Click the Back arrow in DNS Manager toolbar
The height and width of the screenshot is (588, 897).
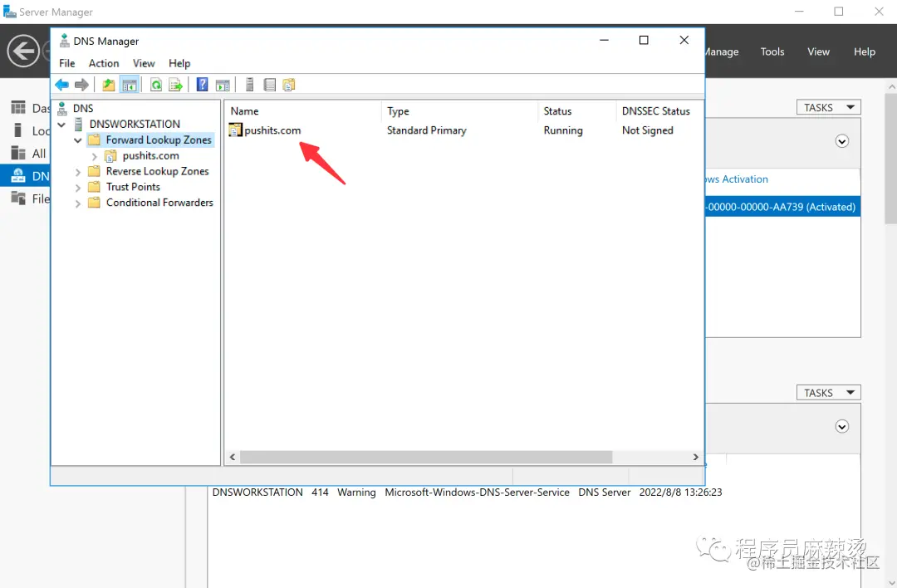tap(61, 86)
